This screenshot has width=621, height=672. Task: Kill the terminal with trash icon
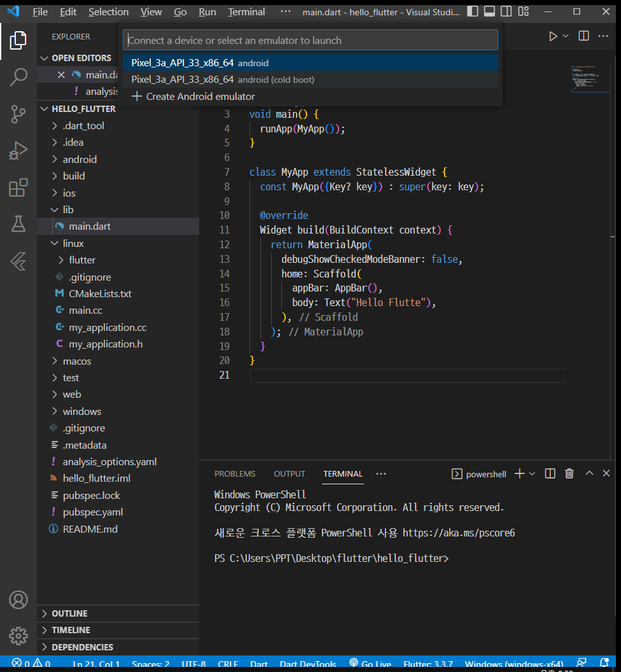coord(569,473)
